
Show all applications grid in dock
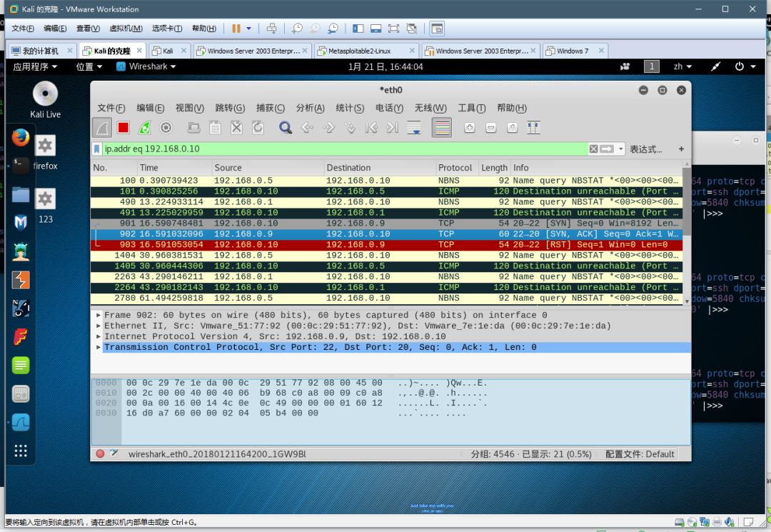pyautogui.click(x=21, y=451)
